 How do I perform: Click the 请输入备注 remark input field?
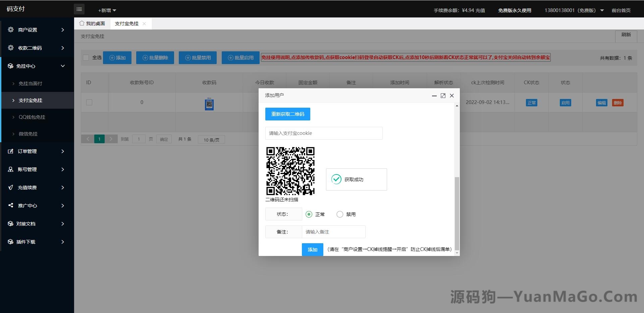[x=333, y=232]
